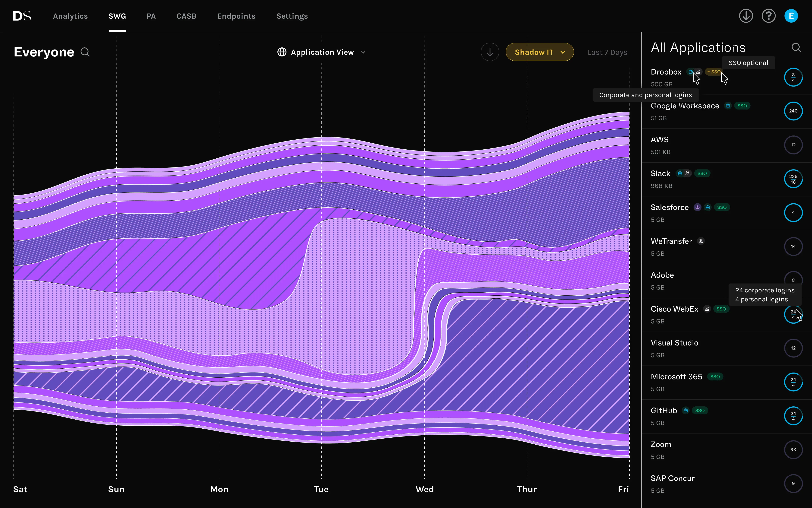Screen dimensions: 812x508
Task: Select the SAP Concur application name
Action: [672, 478]
